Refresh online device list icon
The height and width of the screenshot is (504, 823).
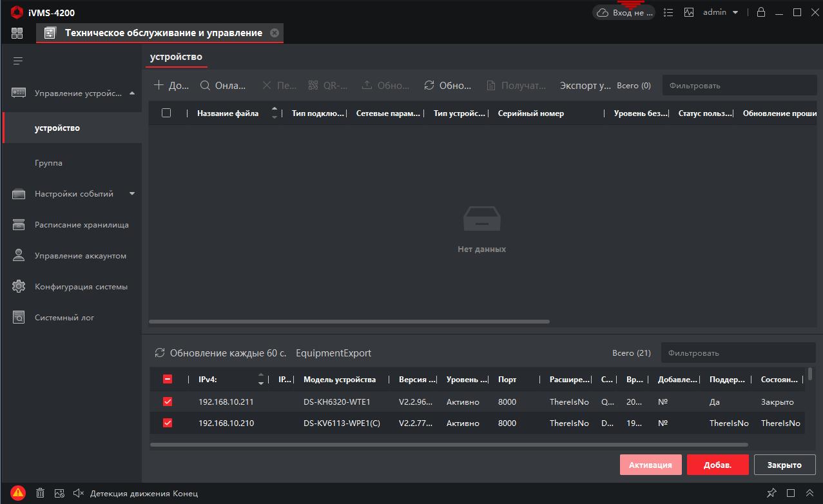(x=160, y=353)
